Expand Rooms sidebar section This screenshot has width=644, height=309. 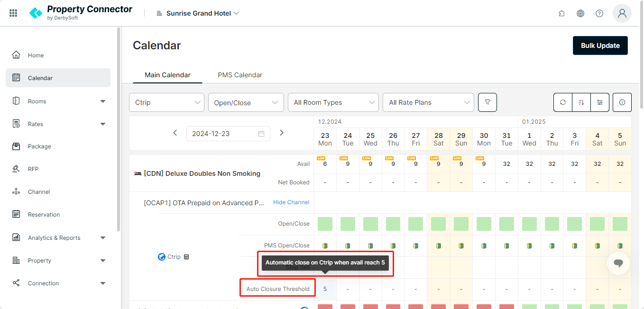click(58, 101)
